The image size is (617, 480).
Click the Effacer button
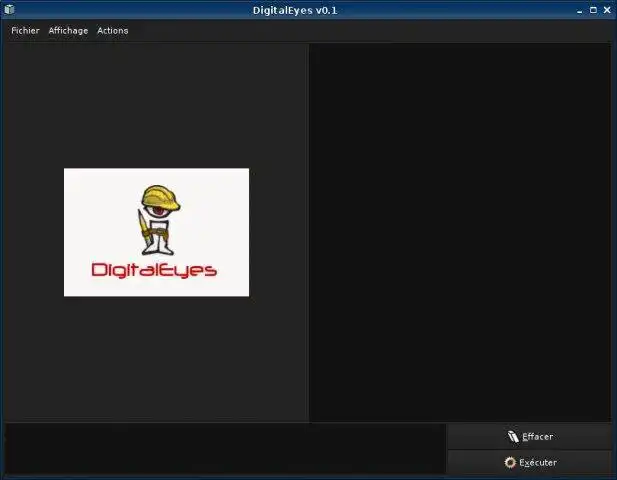[529, 436]
